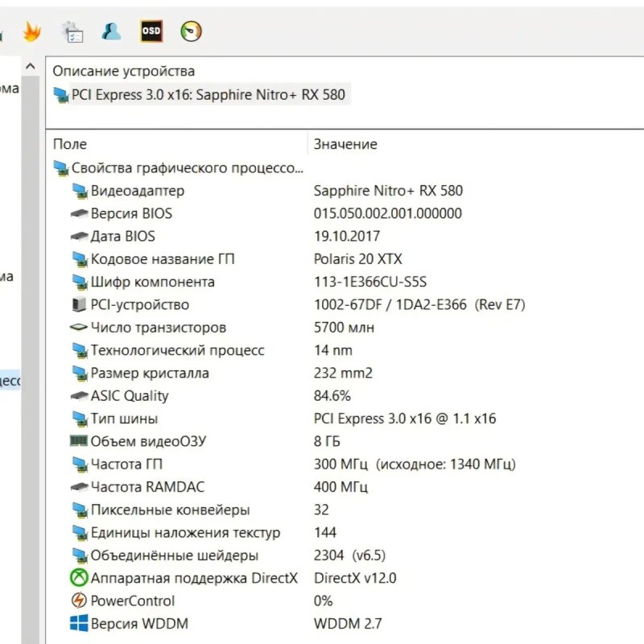Click the Технологический процесс icon
644x644 pixels.
(79, 350)
